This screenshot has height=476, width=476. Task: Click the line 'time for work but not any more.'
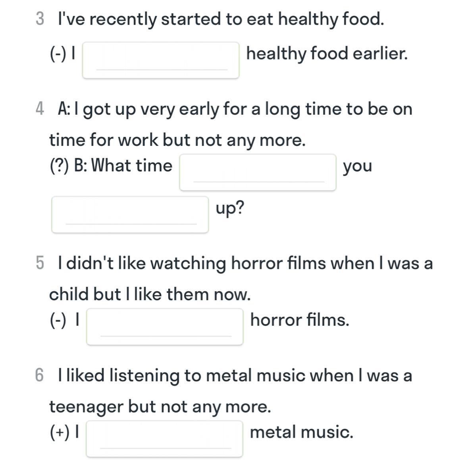[x=177, y=140]
